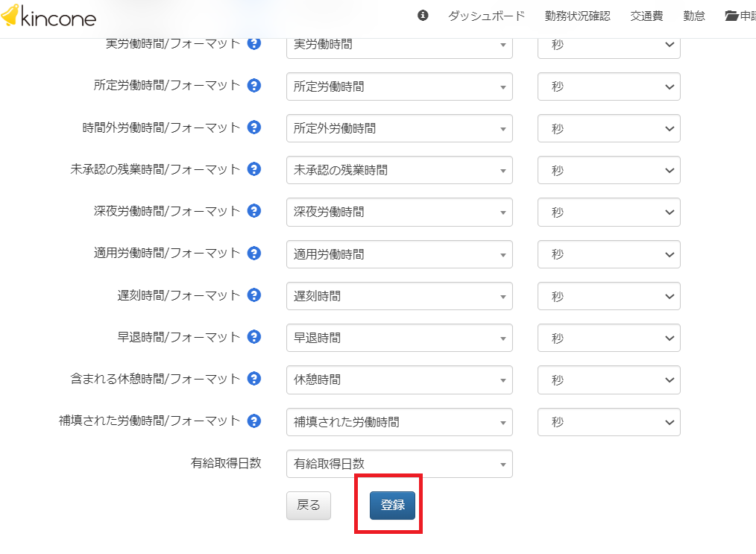Screen dimensions: 756x554
Task: Click the 戻る button
Action: click(x=309, y=506)
